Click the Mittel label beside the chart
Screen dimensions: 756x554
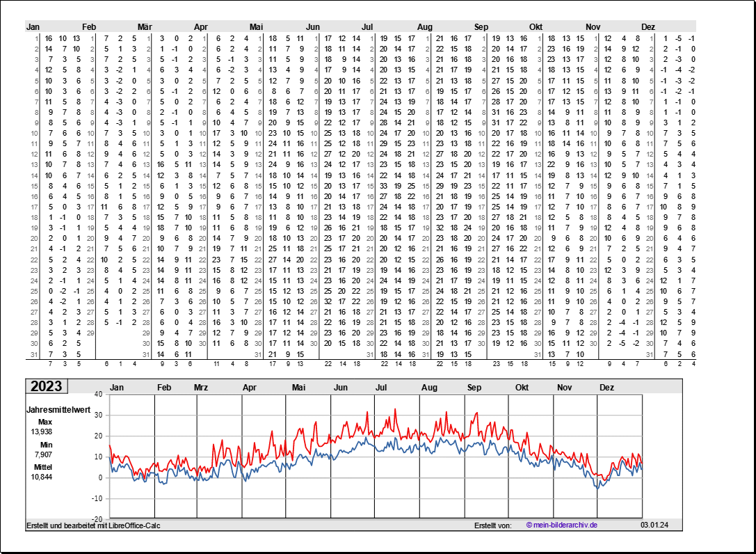click(x=43, y=467)
